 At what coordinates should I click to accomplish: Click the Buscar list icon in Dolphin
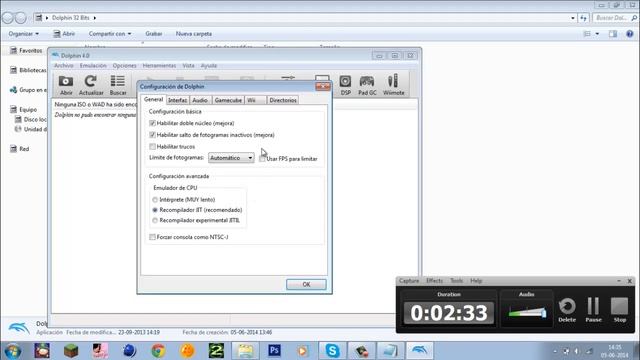(118, 85)
